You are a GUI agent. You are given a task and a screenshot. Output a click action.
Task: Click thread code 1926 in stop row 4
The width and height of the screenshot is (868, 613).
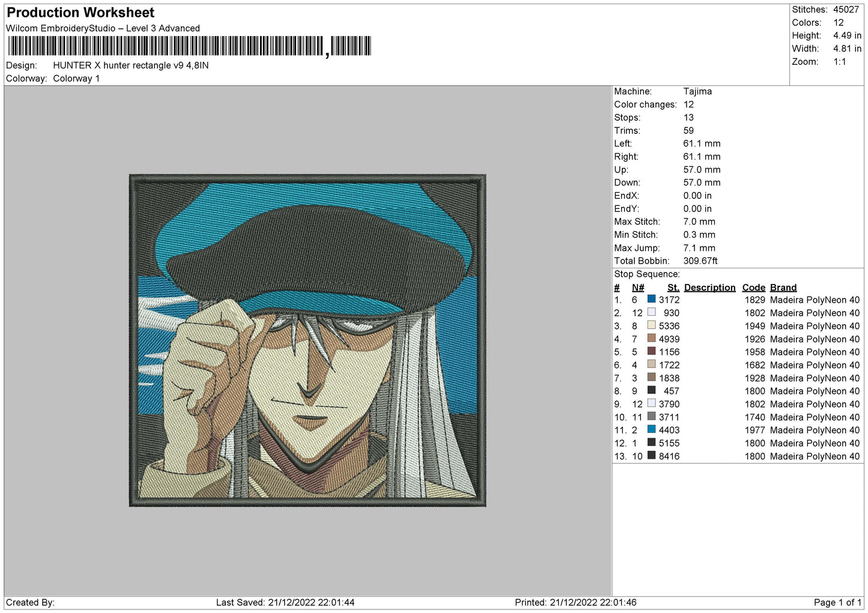755,339
